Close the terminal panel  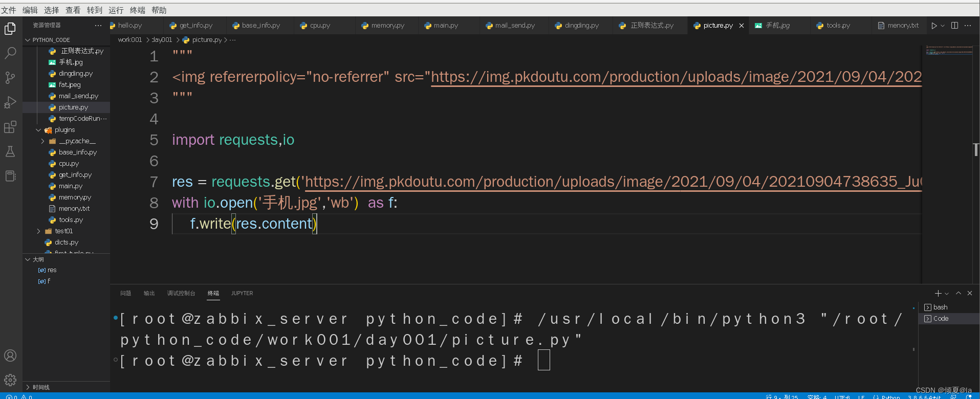pyautogui.click(x=970, y=293)
